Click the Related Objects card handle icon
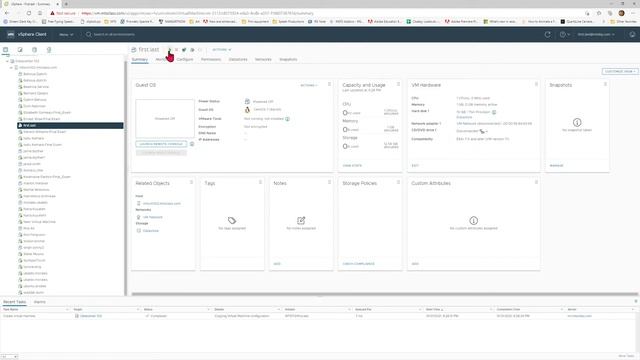The width and height of the screenshot is (640, 360). point(191,182)
